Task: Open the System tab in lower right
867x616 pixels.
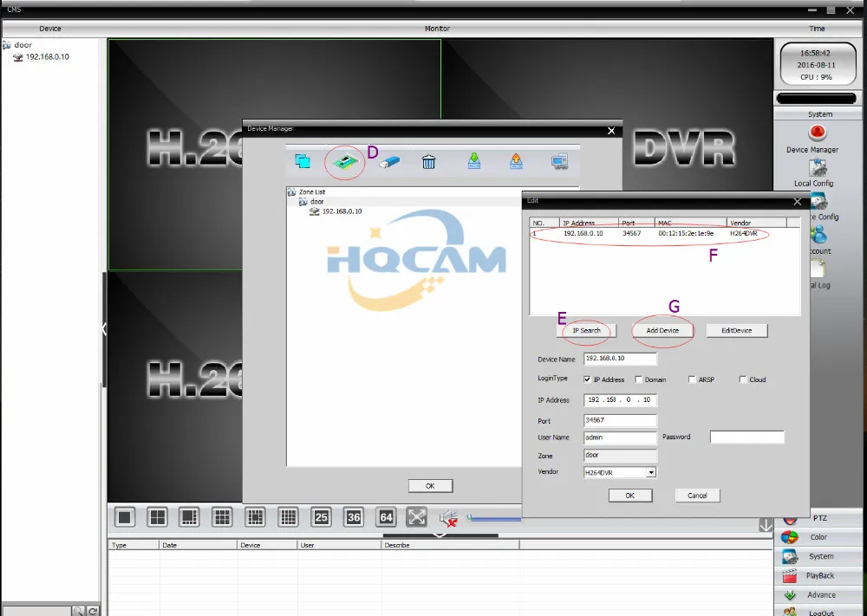Action: point(819,556)
